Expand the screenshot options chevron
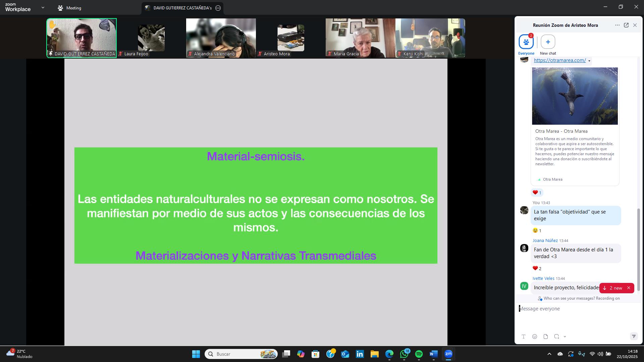 [x=565, y=337]
